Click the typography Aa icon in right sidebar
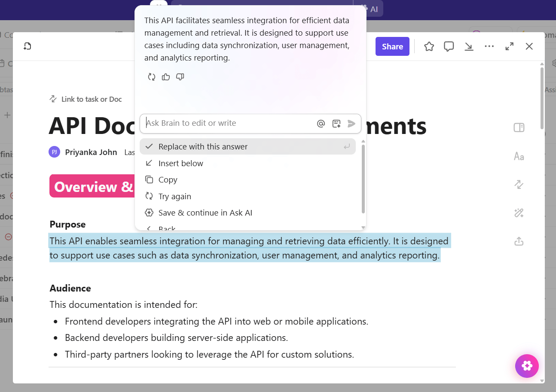Screen dimensions: 556x392 tap(519, 156)
